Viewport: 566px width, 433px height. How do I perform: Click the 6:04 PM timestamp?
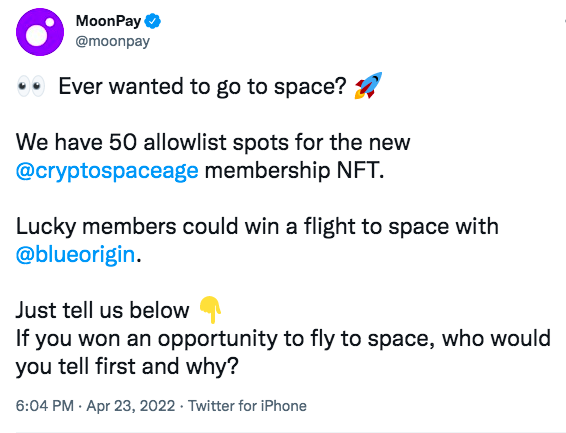coord(45,406)
